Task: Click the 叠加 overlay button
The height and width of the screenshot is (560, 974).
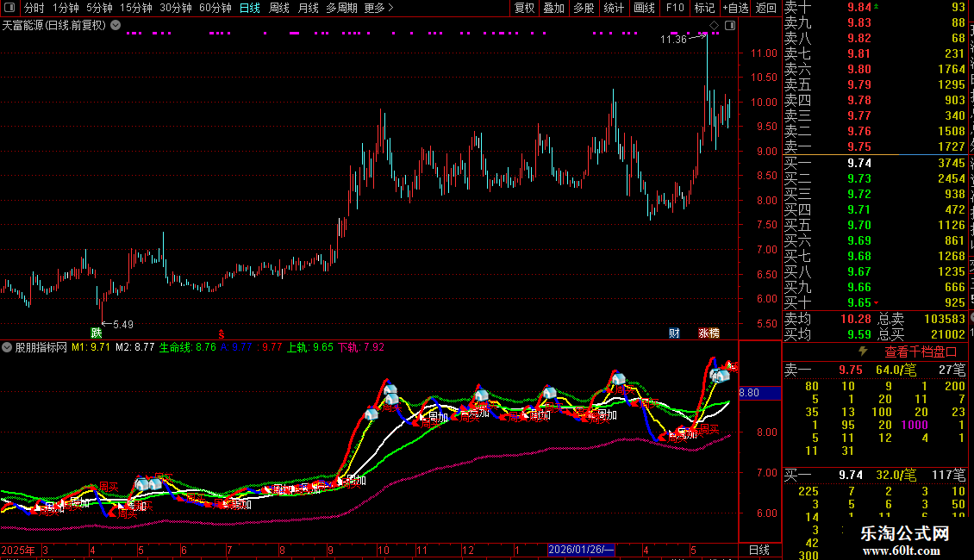Action: click(553, 8)
